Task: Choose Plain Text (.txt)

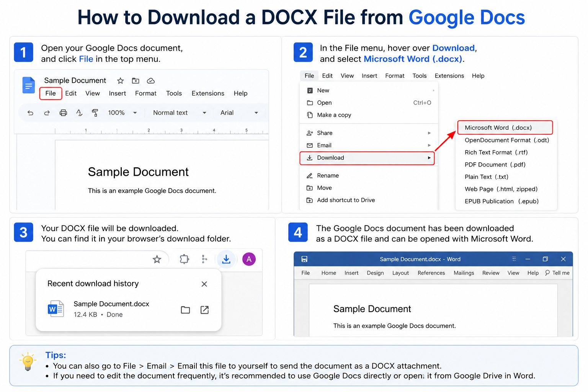Action: [507, 177]
